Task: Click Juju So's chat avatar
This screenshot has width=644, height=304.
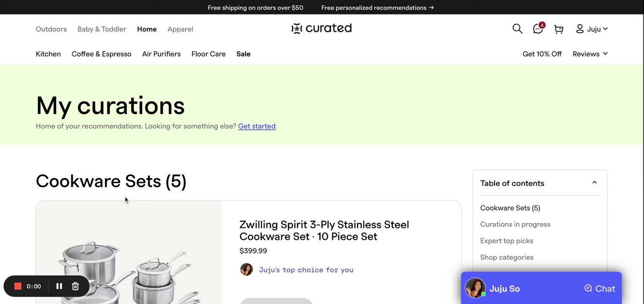Action: point(475,288)
